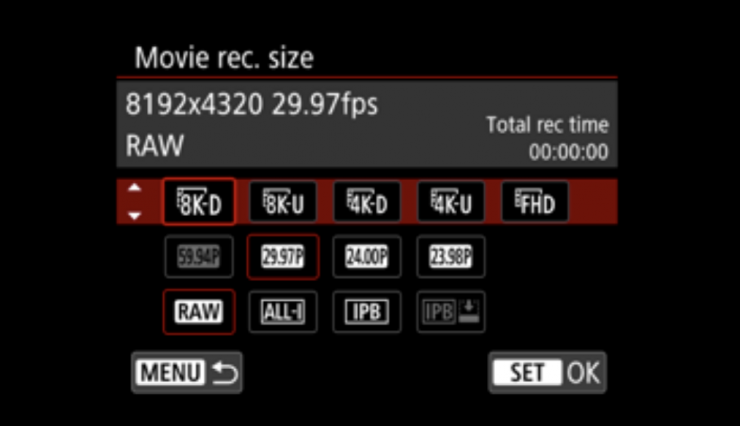740x426 pixels.
Task: Choose the 23.98P frame rate
Action: click(451, 257)
